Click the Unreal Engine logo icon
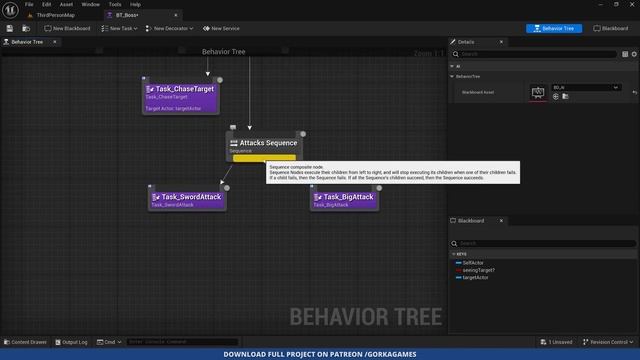Image resolution: width=640 pixels, height=360 pixels. click(x=10, y=10)
